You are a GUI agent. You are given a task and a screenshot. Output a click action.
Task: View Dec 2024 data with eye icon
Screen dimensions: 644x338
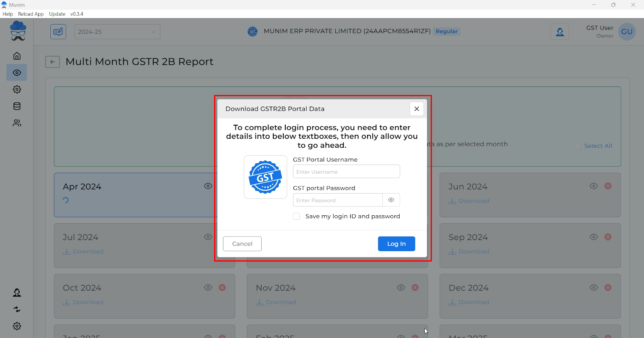594,287
